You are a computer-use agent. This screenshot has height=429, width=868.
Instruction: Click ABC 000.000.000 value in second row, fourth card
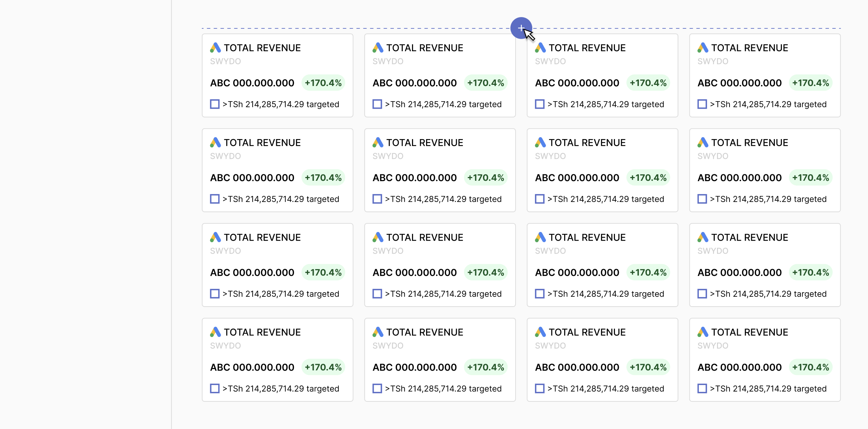click(739, 178)
